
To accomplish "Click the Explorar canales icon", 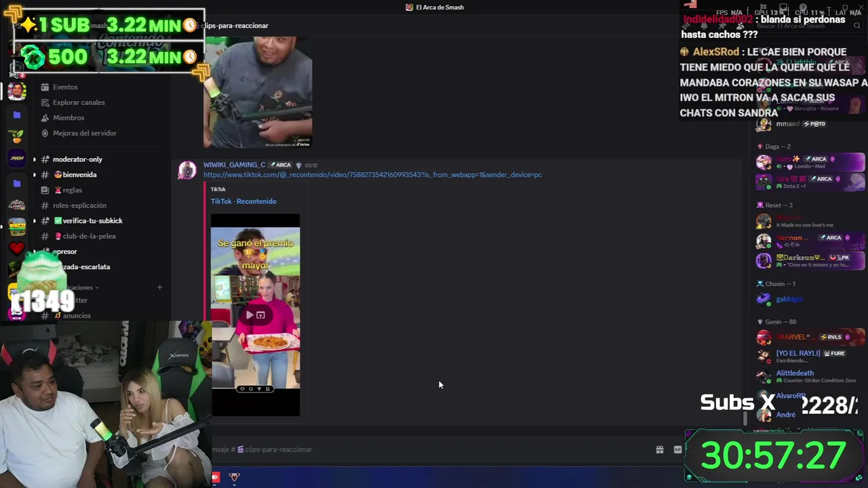I will (x=45, y=102).
